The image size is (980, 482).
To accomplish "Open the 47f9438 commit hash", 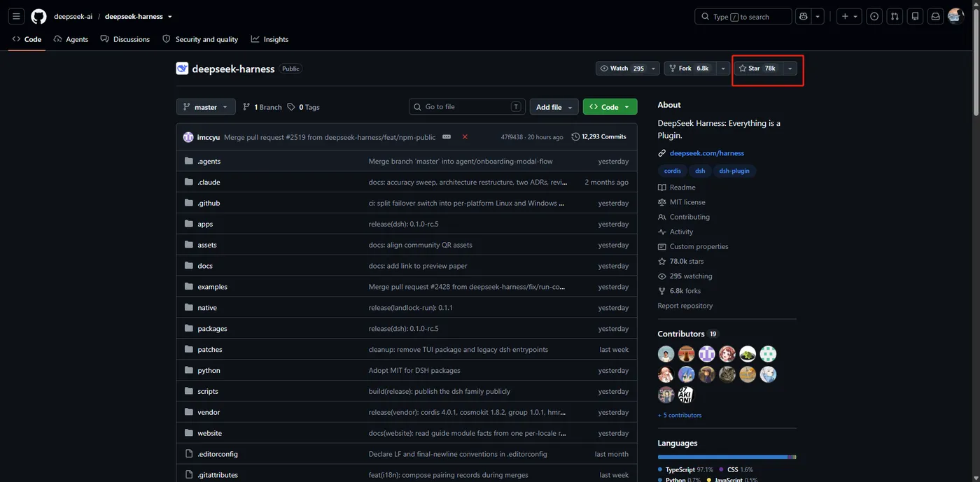I will [x=512, y=137].
